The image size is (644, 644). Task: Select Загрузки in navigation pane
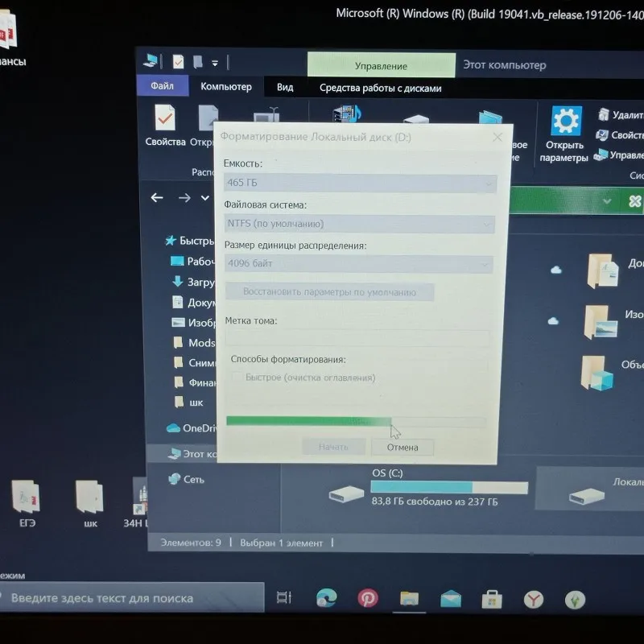coord(193,282)
